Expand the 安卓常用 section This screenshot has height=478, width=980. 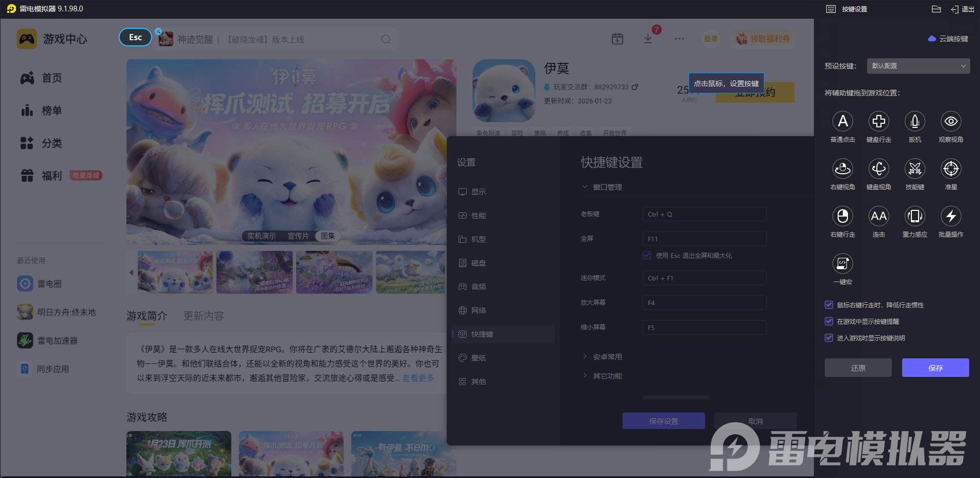point(602,357)
